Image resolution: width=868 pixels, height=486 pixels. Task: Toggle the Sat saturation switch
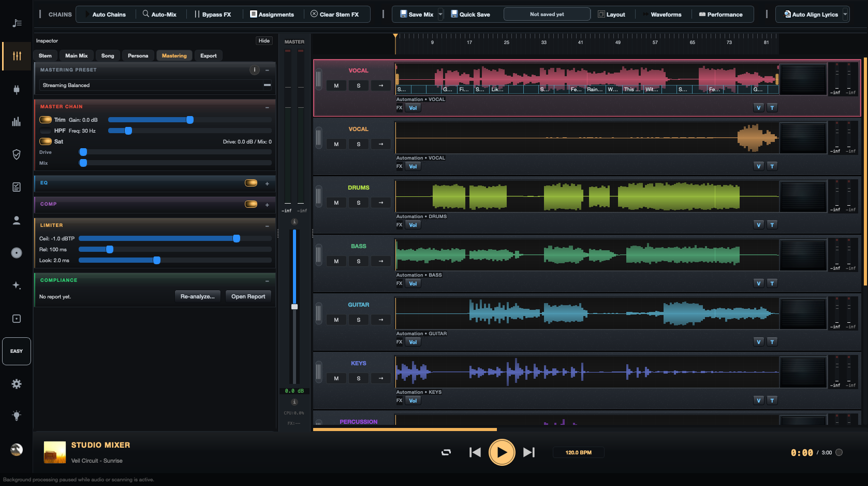point(46,141)
